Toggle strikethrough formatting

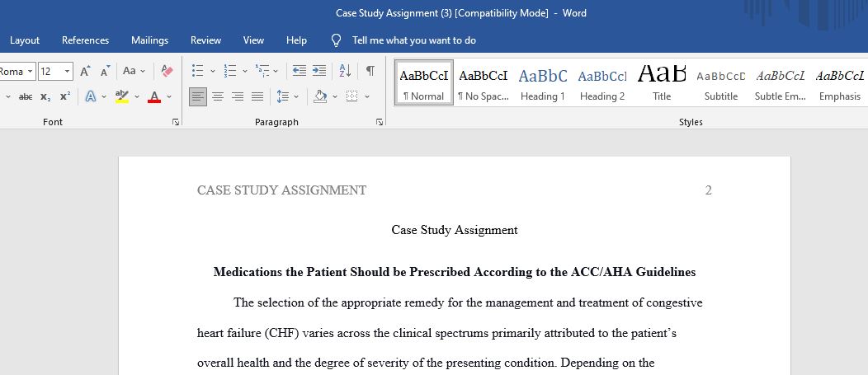(26, 96)
